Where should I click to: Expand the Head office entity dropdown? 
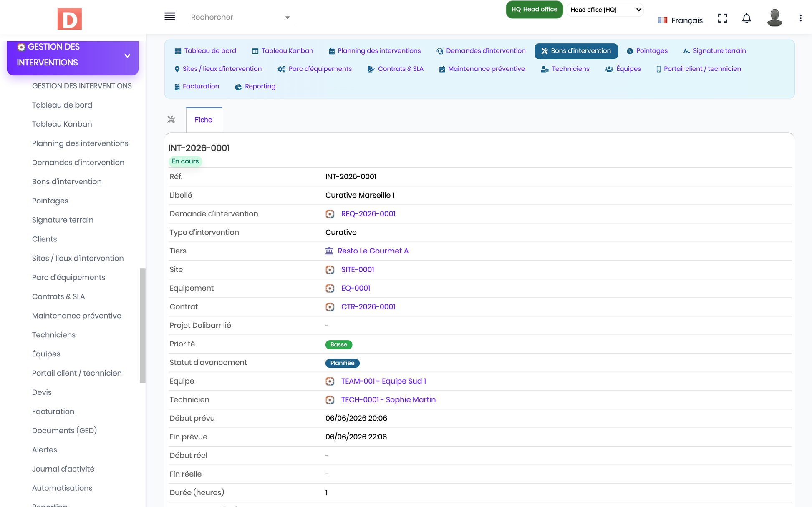tap(605, 10)
